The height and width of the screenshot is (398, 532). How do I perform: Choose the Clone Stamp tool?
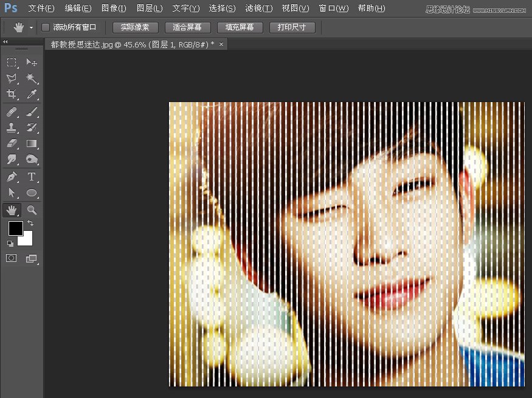click(13, 128)
